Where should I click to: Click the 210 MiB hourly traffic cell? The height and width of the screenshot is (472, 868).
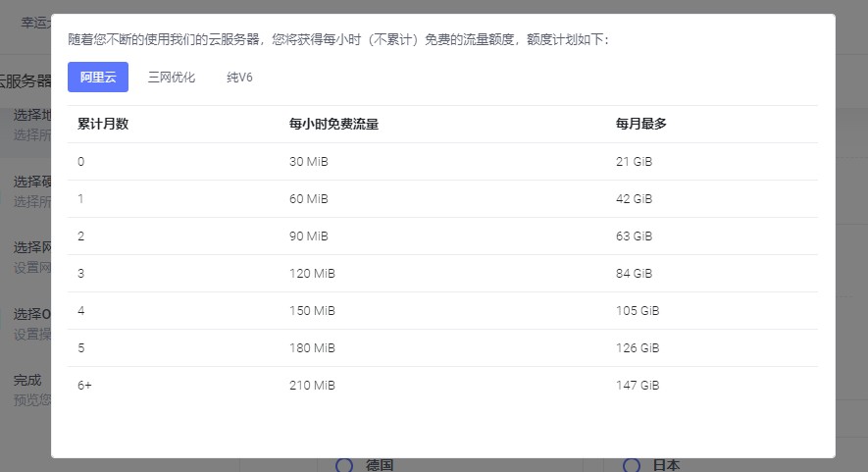point(312,386)
